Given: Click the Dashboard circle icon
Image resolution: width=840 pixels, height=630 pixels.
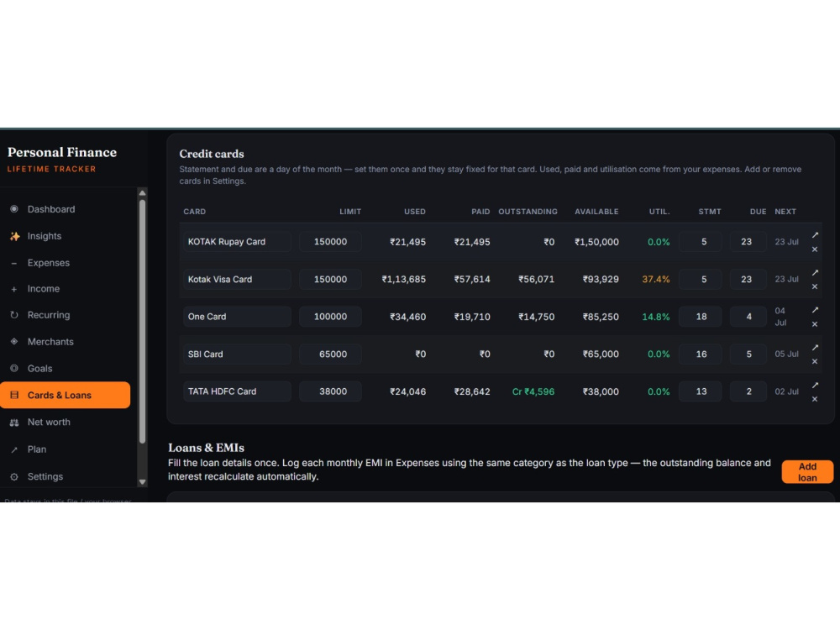Looking at the screenshot, I should click(14, 209).
